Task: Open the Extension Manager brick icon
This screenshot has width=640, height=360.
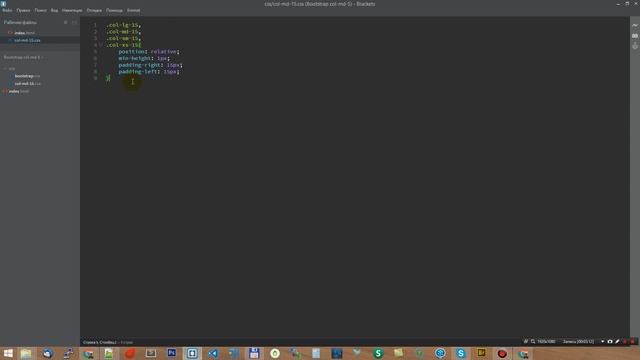Action: [635, 36]
